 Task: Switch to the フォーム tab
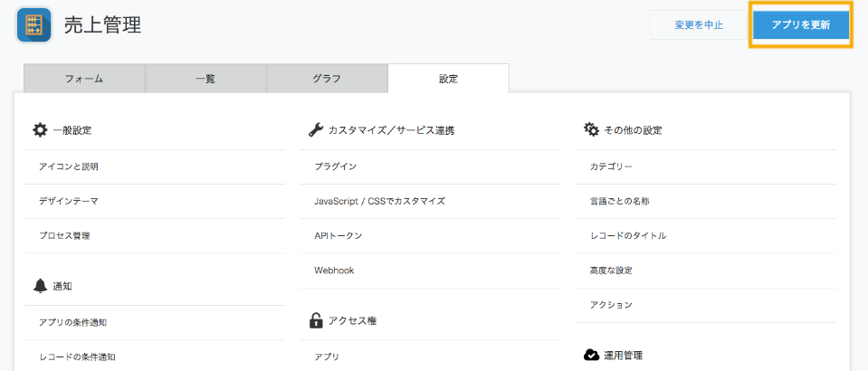[x=84, y=79]
